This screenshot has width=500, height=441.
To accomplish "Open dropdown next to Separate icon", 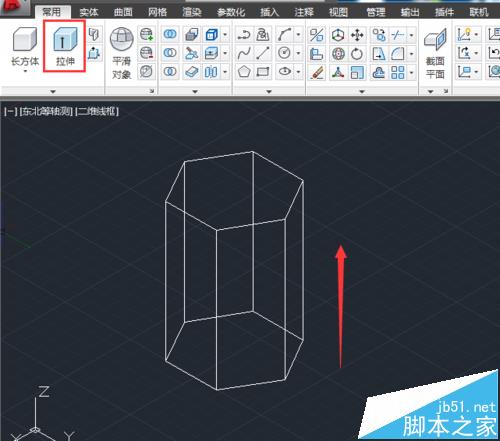I will coord(225,72).
